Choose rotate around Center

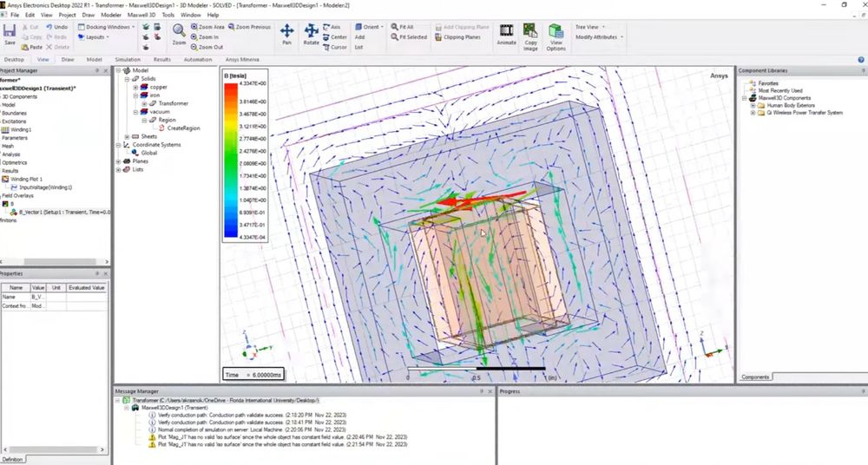click(335, 37)
